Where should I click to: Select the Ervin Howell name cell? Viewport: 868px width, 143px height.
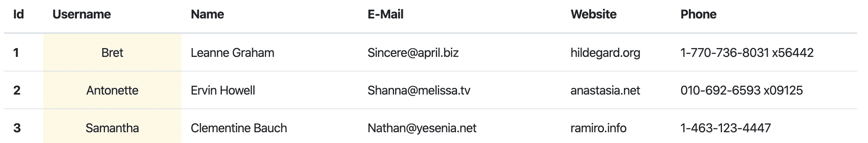point(223,90)
